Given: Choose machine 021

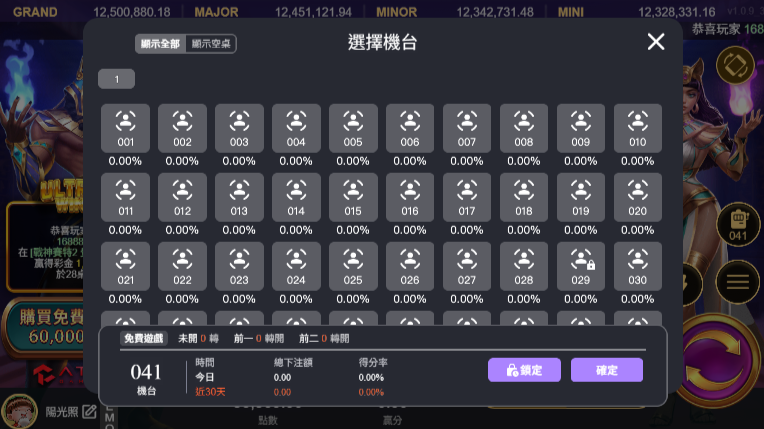Looking at the screenshot, I should coord(125,267).
